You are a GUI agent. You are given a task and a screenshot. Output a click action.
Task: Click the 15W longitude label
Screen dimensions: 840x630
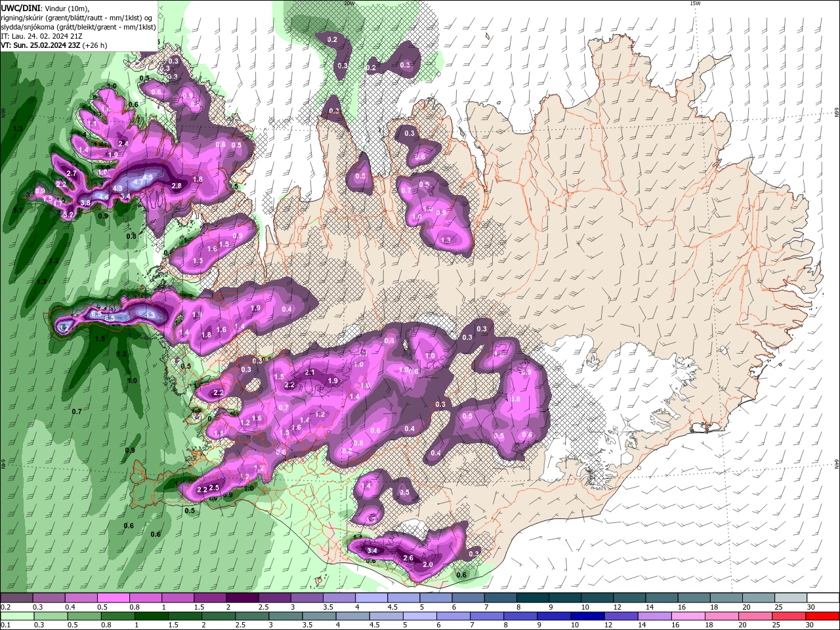[696, 3]
